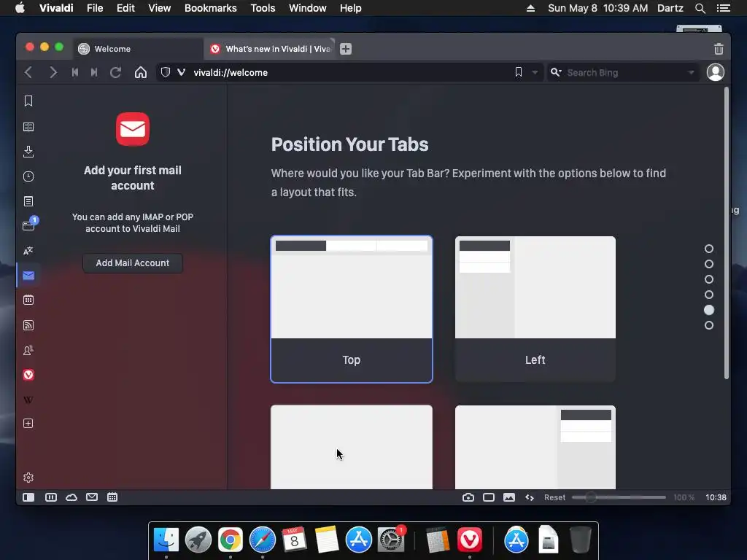Open the Feeds panel
This screenshot has height=560, width=747.
28,325
